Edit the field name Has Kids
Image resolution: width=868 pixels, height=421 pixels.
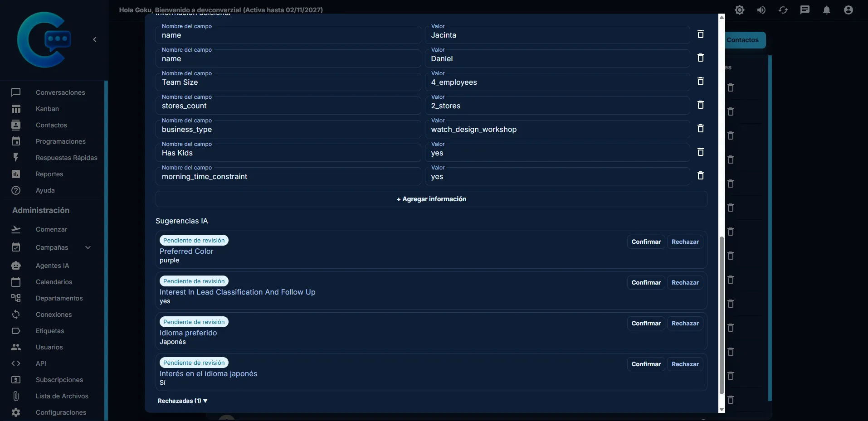(x=288, y=153)
